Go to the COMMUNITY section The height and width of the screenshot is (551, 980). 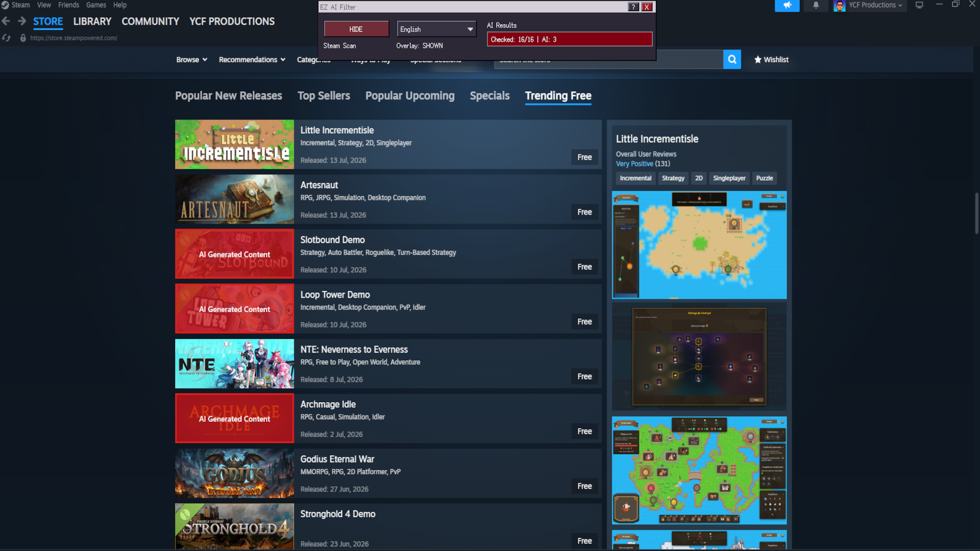point(151,21)
